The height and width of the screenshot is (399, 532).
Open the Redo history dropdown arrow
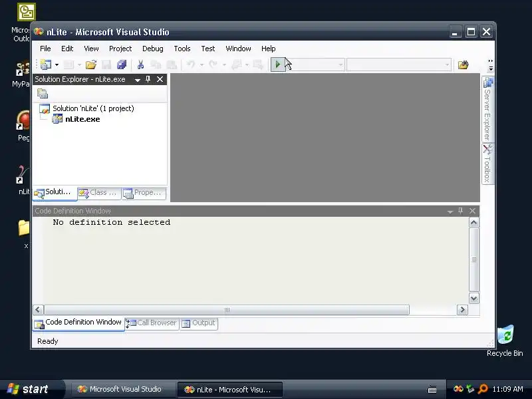point(224,65)
